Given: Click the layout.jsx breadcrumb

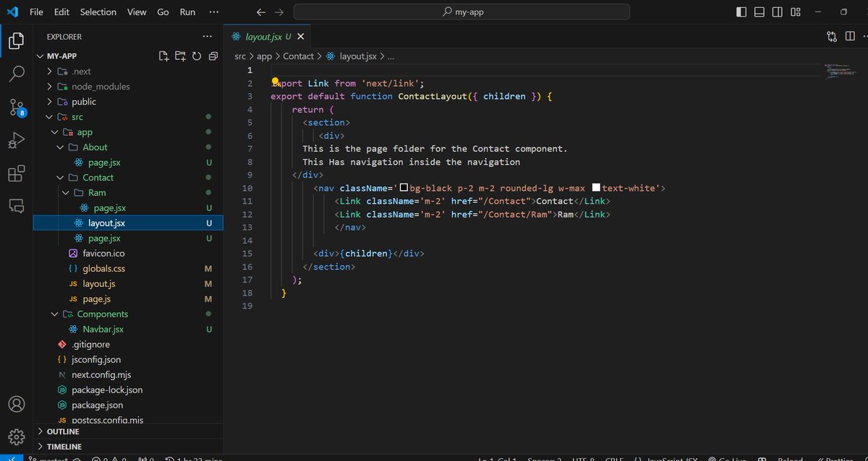Looking at the screenshot, I should 351,56.
